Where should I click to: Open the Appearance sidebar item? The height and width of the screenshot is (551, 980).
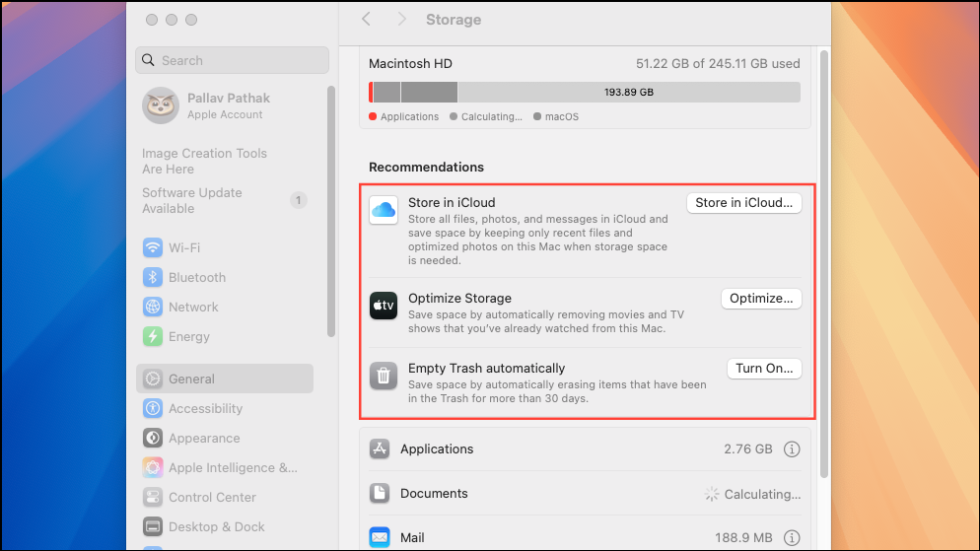tap(225, 438)
